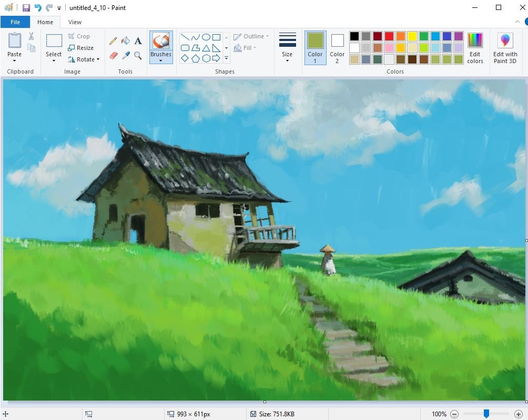Undo the last action in title bar
The height and width of the screenshot is (420, 528).
coord(38,8)
